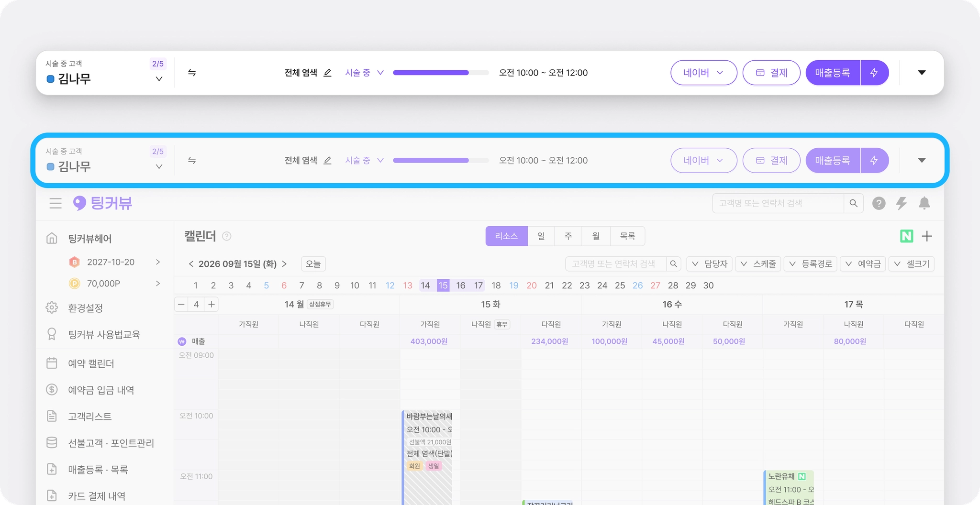Click the 선불고객 · 포인트관리 database icon
The width and height of the screenshot is (980, 505).
coord(52,443)
